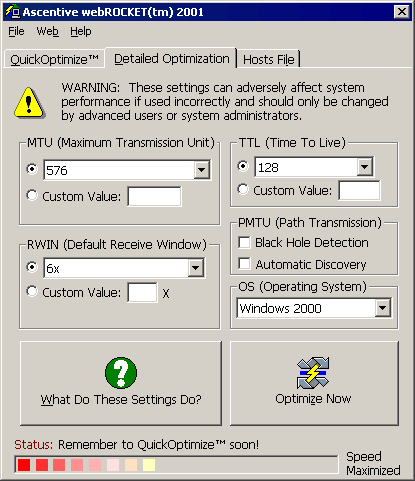Switch to the Hosts File tab
Viewport: 415px width, 481px height.
point(268,60)
